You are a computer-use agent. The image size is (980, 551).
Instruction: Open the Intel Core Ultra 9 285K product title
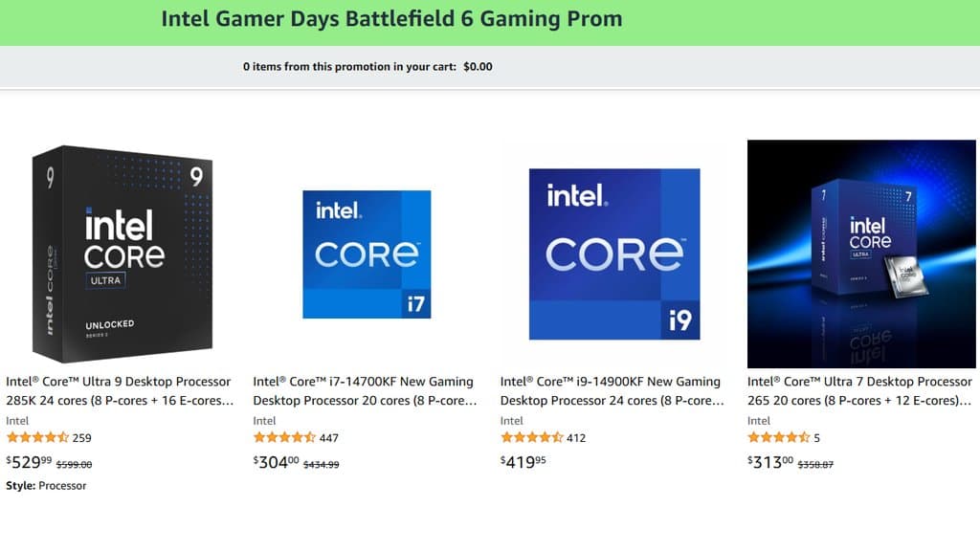point(122,390)
